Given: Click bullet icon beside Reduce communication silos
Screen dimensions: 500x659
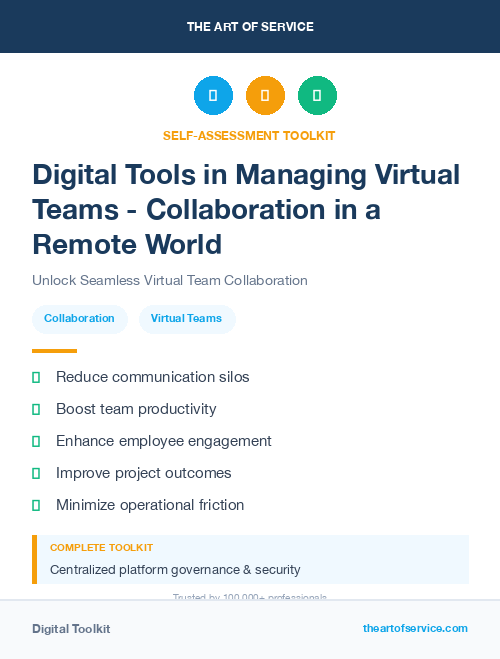Looking at the screenshot, I should pos(36,377).
